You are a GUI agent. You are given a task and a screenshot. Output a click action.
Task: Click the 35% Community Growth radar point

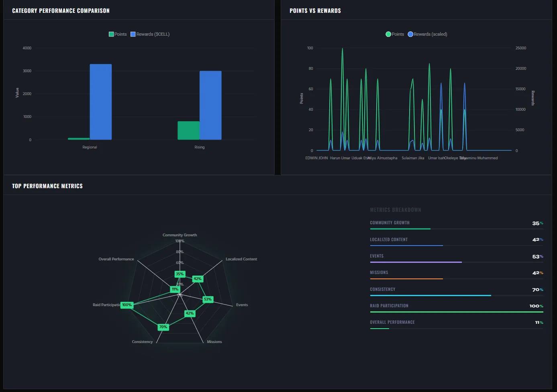(180, 274)
